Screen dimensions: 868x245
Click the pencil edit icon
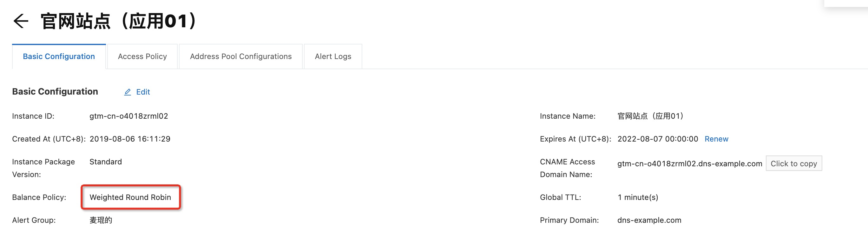tap(127, 92)
